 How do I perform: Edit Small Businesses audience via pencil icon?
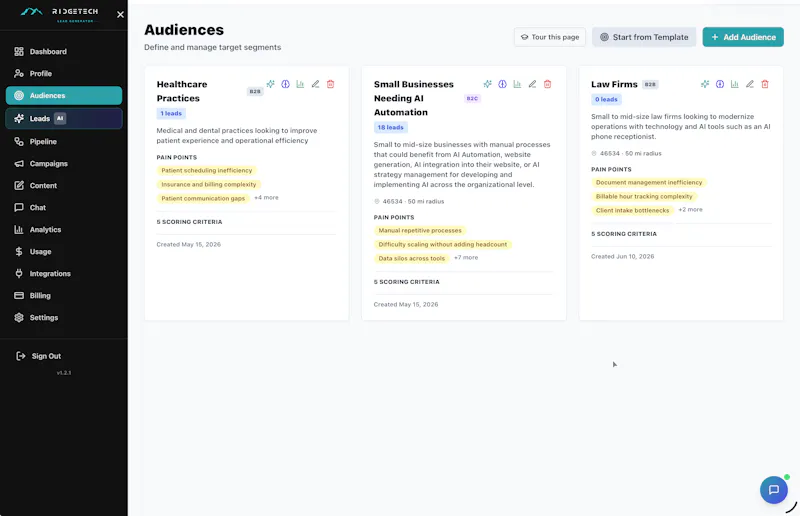pos(532,84)
